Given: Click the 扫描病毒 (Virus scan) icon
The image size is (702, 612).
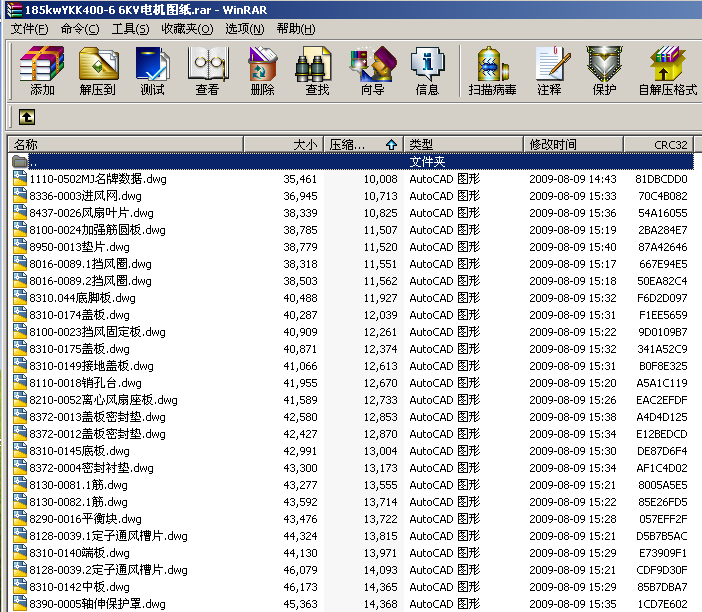Looking at the screenshot, I should pyautogui.click(x=492, y=71).
